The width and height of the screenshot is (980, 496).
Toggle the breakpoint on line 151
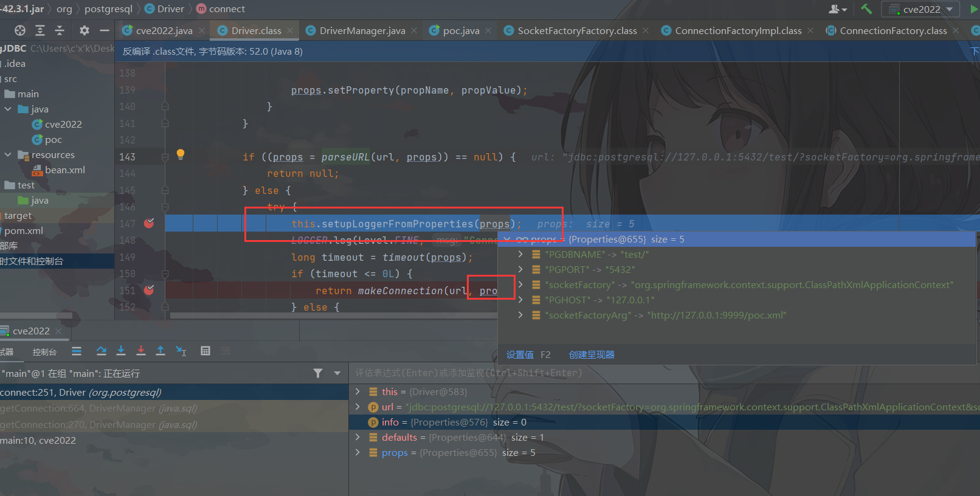click(x=149, y=290)
